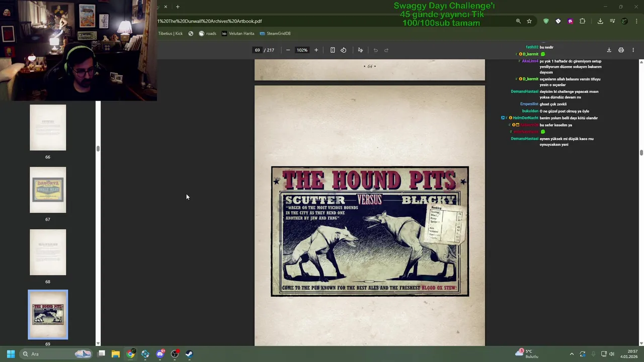This screenshot has height=362, width=644.
Task: Click the Hound Pits poster on page
Action: click(x=370, y=231)
